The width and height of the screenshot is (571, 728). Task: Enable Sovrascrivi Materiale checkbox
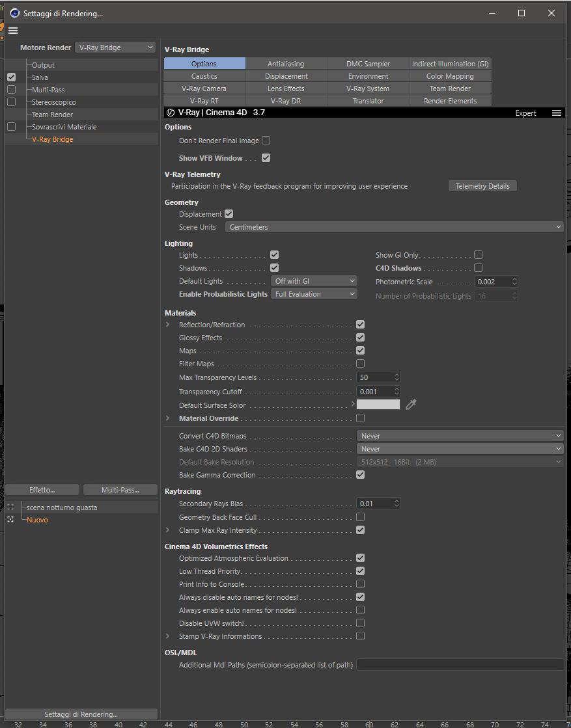pos(12,126)
